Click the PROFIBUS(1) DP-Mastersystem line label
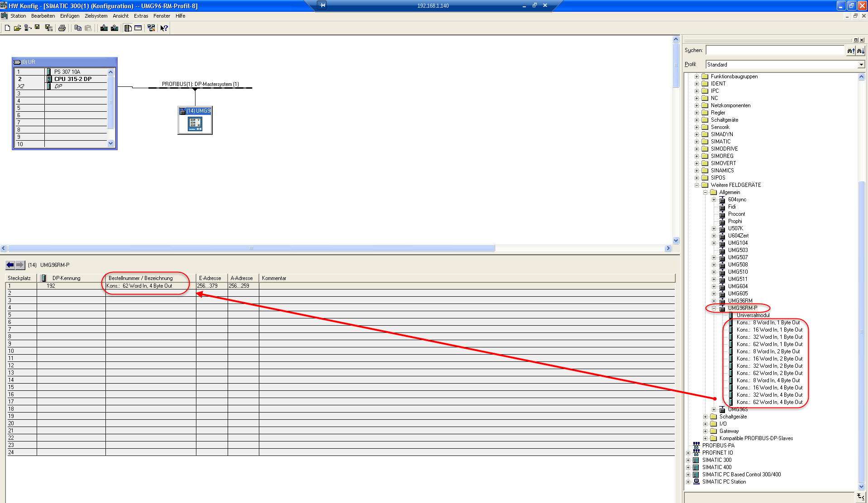This screenshot has width=868, height=503. (200, 84)
